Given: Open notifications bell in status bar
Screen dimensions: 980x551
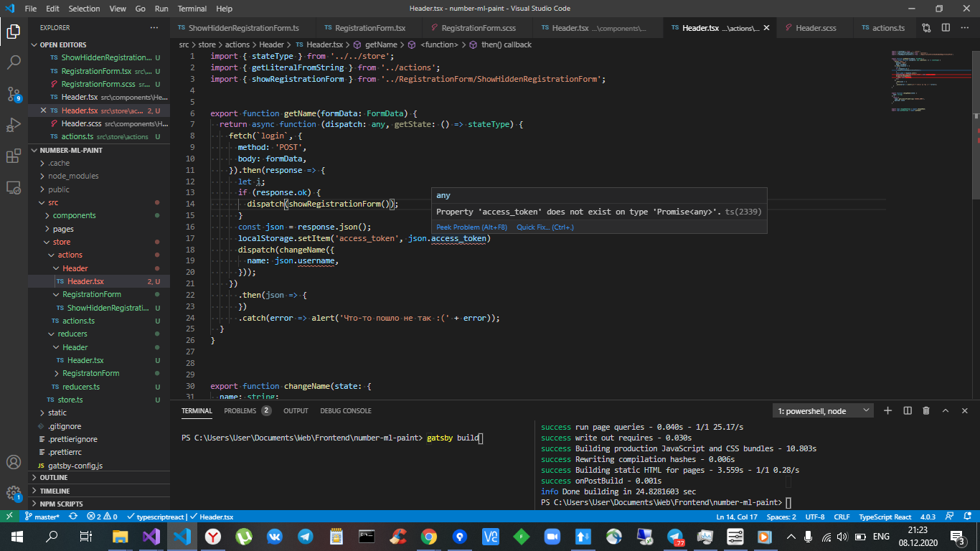Looking at the screenshot, I should (x=966, y=517).
